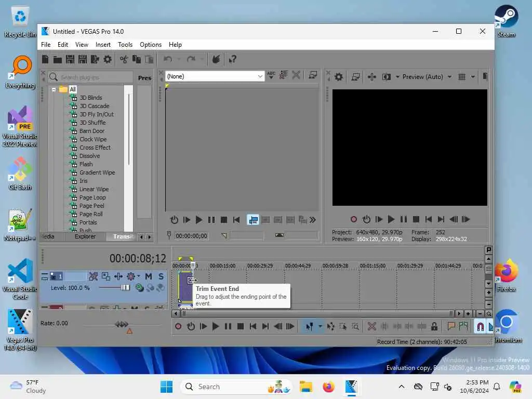
Task: Select the Gradient Wipe transition
Action: [x=97, y=172]
